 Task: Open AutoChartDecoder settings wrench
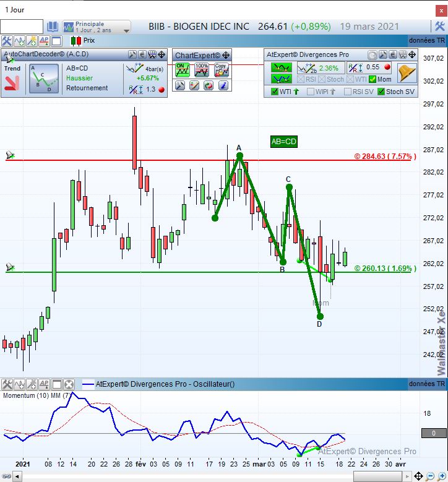[x=132, y=54]
